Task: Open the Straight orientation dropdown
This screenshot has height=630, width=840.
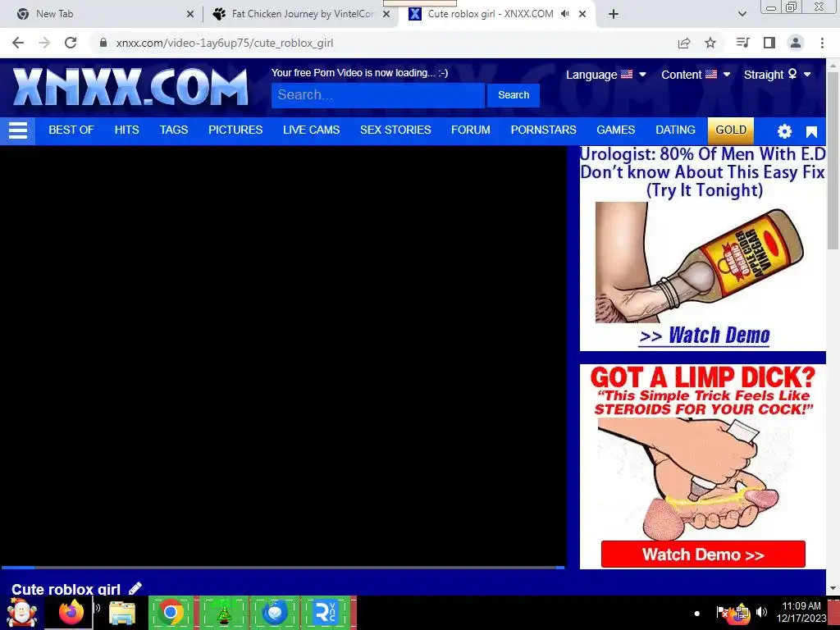Action: 778,75
